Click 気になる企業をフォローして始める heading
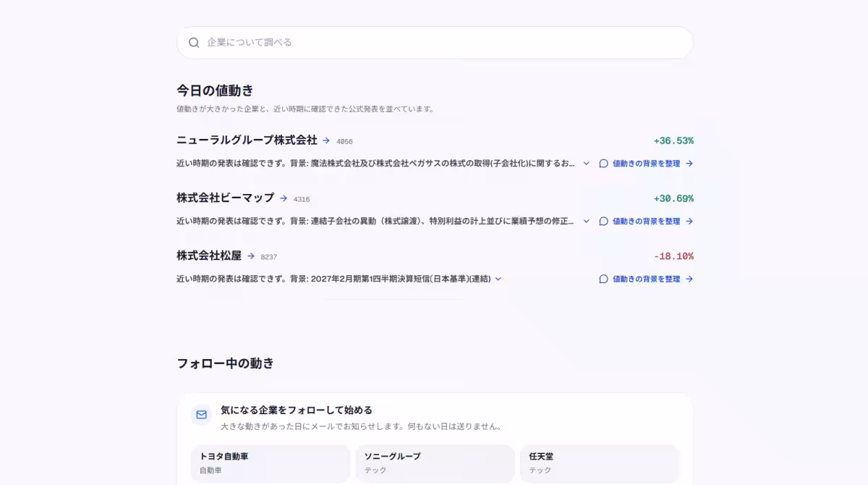This screenshot has width=868, height=485. pos(297,410)
